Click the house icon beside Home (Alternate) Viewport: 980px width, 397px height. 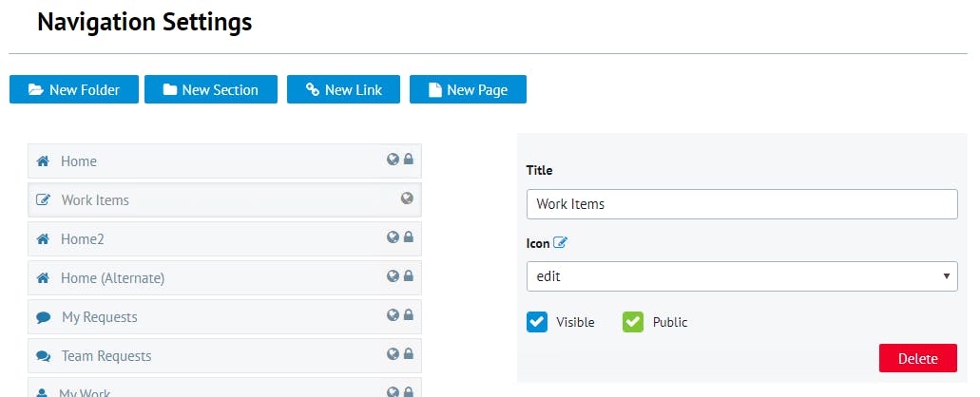click(x=43, y=278)
